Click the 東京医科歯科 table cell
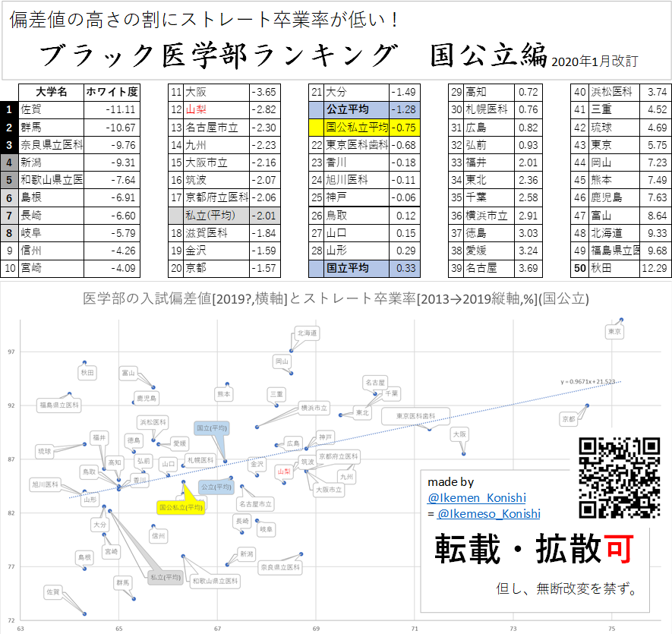 (357, 145)
